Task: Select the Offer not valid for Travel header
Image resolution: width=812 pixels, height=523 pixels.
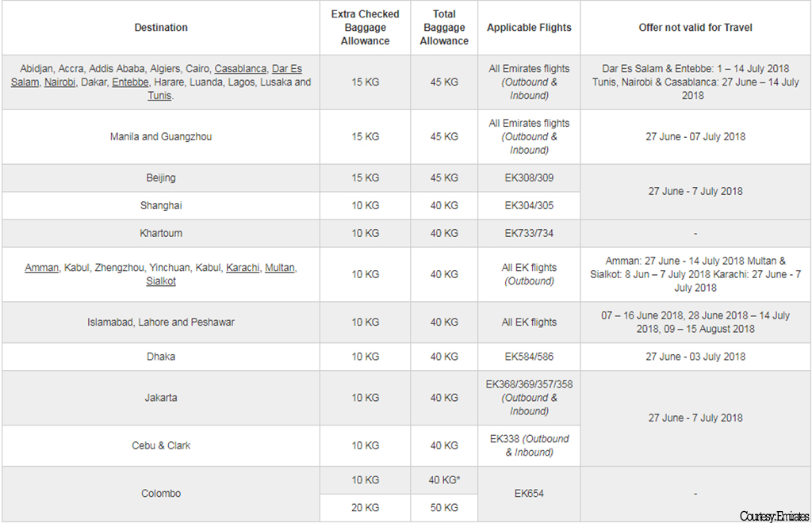Action: click(695, 28)
